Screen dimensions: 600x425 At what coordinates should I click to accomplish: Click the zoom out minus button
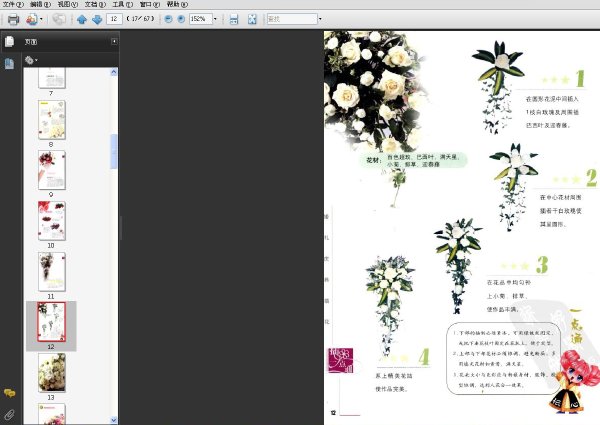168,19
